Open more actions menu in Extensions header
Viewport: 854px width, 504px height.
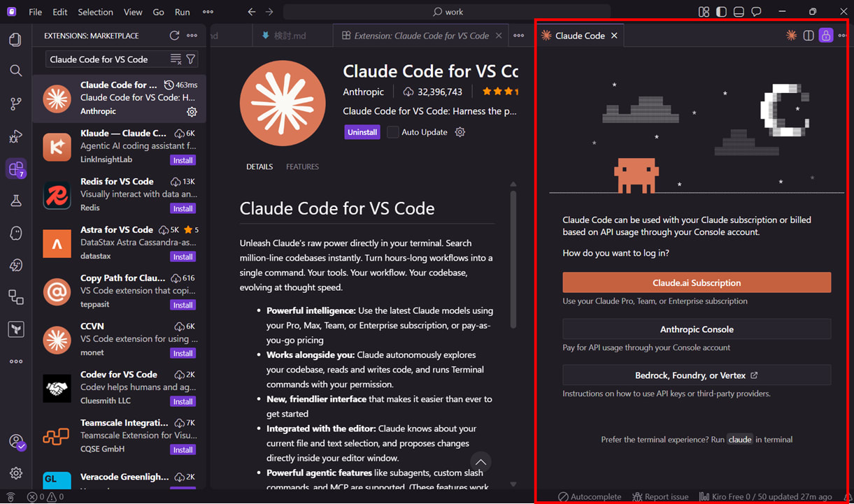(192, 36)
